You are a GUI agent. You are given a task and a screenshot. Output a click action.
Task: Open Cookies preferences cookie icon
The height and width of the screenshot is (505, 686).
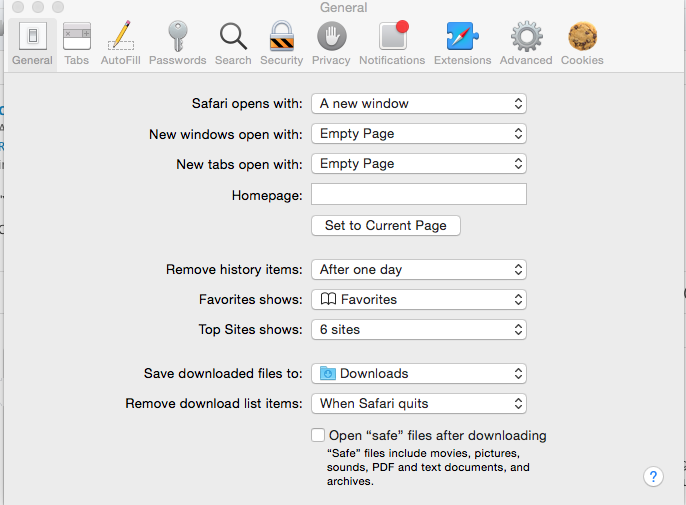582,36
